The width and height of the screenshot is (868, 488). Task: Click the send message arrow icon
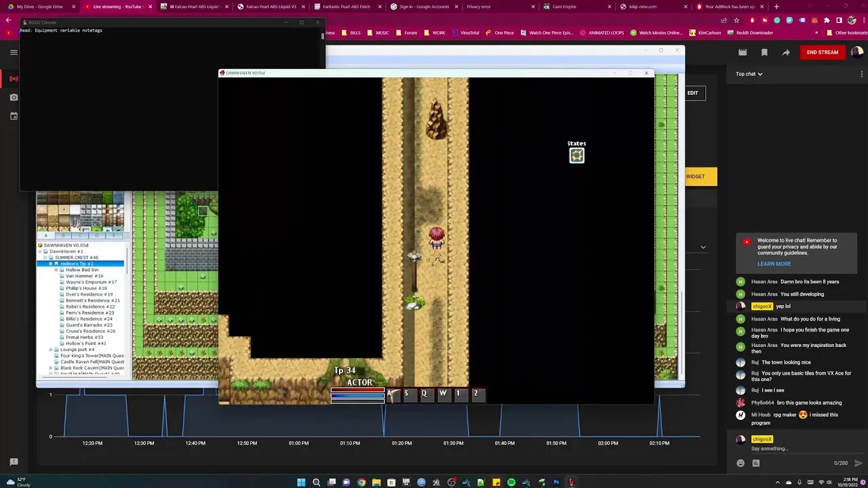(x=858, y=463)
